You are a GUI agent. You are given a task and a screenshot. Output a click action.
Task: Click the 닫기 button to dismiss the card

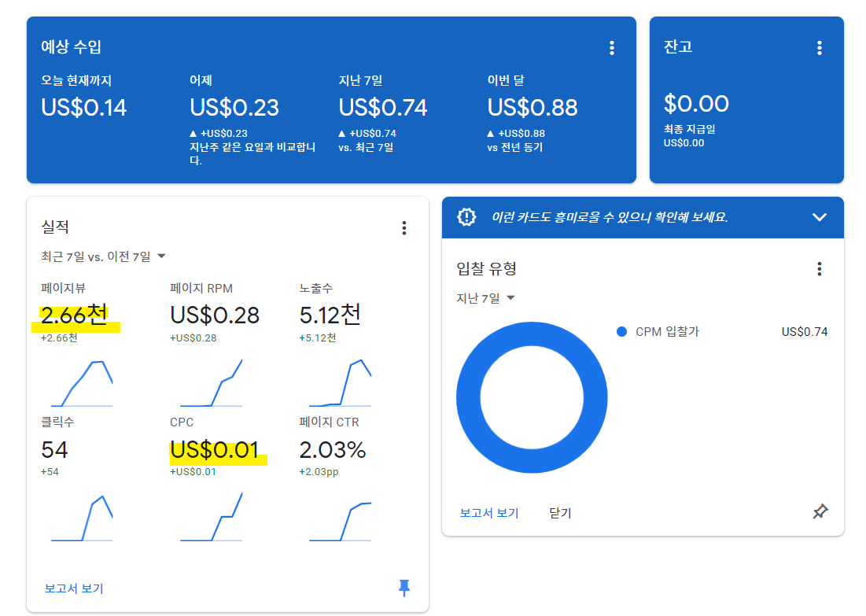(558, 512)
